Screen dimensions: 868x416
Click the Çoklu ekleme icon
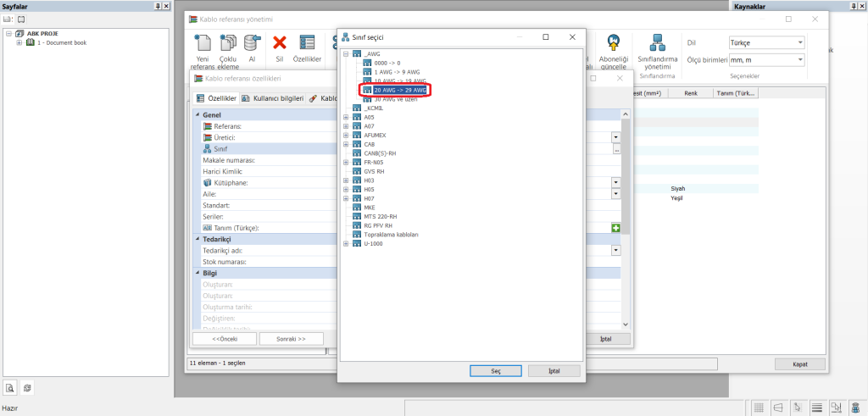(x=228, y=43)
